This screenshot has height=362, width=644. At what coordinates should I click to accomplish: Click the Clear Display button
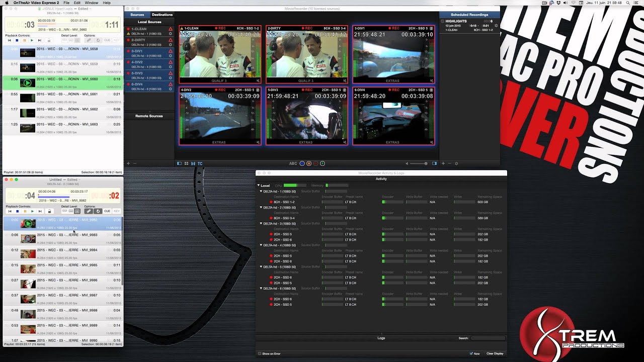click(495, 353)
